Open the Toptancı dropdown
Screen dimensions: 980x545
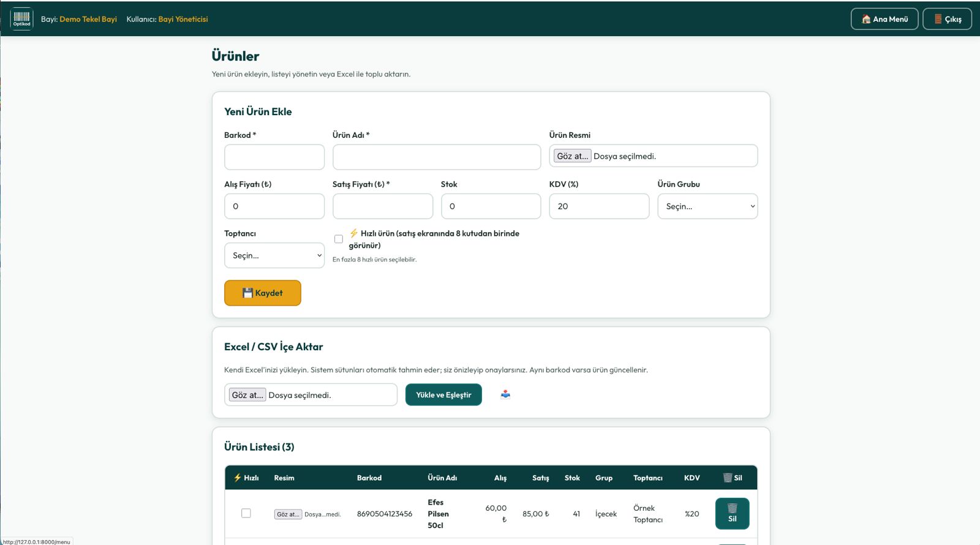[x=274, y=255]
